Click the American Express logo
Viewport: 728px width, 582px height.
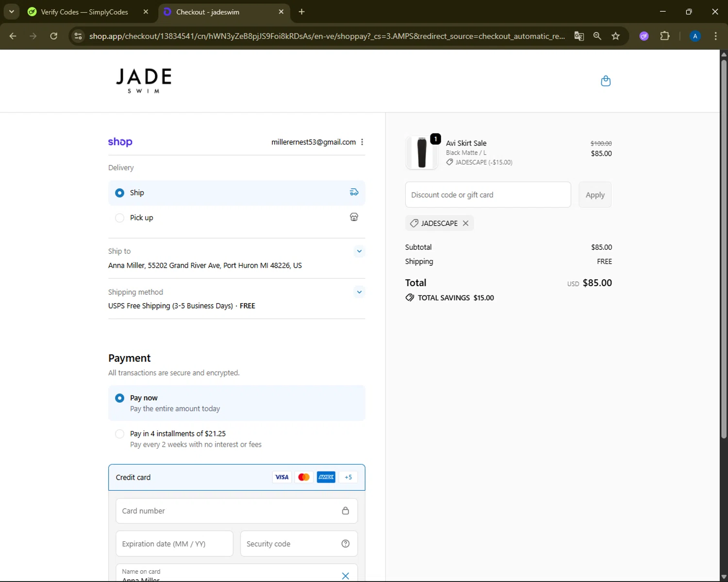[x=326, y=477]
